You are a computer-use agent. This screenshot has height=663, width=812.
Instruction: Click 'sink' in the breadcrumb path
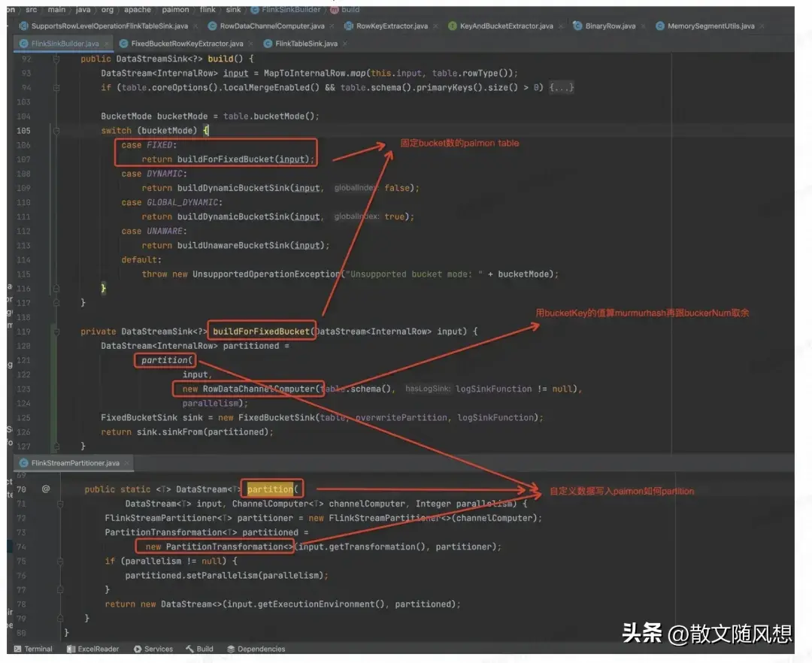point(233,9)
